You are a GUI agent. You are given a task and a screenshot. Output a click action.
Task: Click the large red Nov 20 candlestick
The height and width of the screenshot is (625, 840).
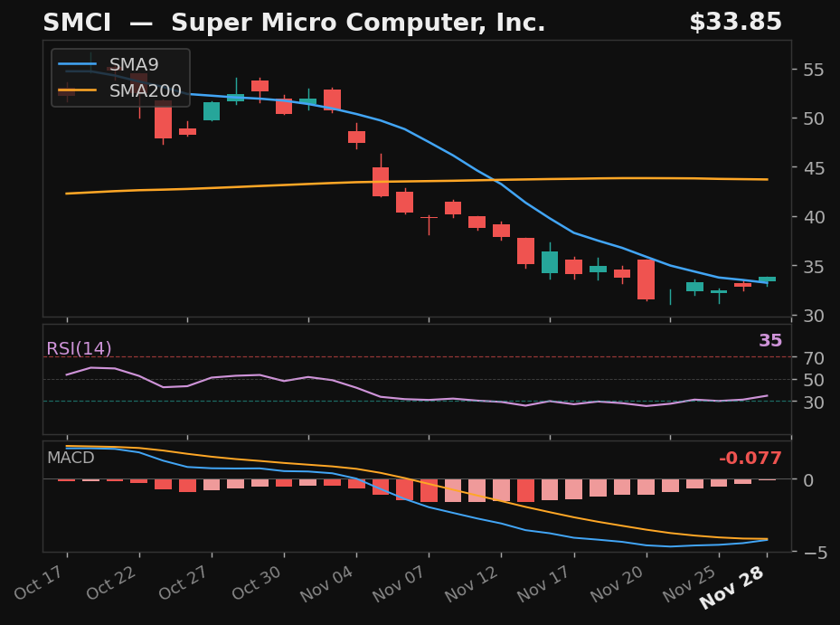click(x=647, y=279)
